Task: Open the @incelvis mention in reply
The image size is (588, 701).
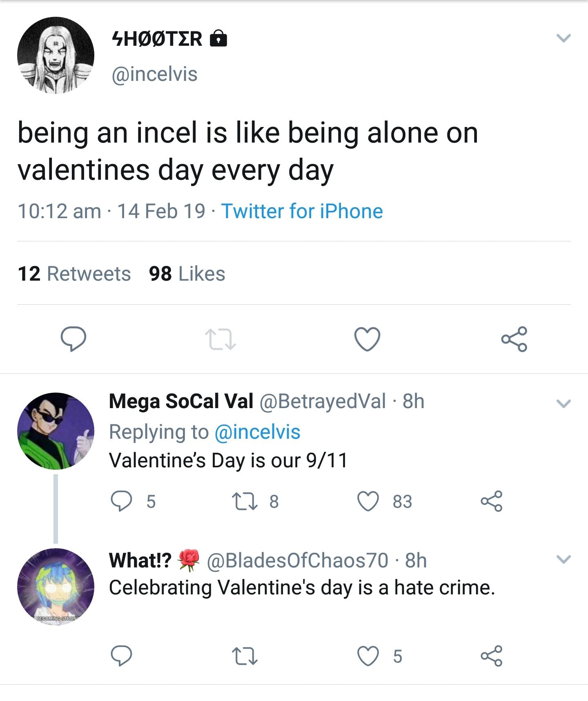Action: [257, 432]
